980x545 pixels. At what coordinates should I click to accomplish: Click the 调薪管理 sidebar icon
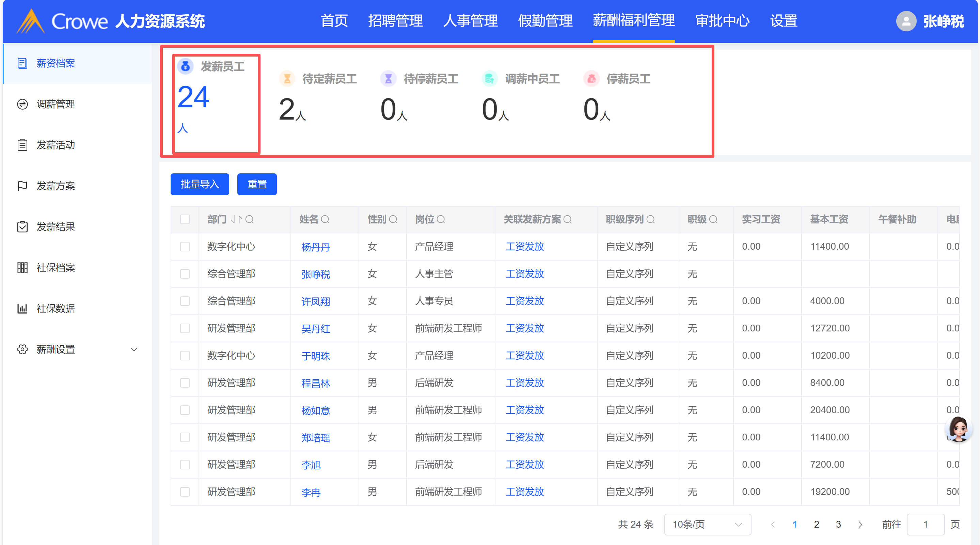tap(22, 104)
